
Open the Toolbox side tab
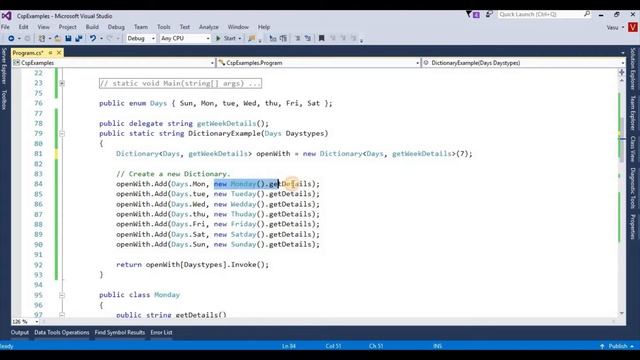coord(4,100)
